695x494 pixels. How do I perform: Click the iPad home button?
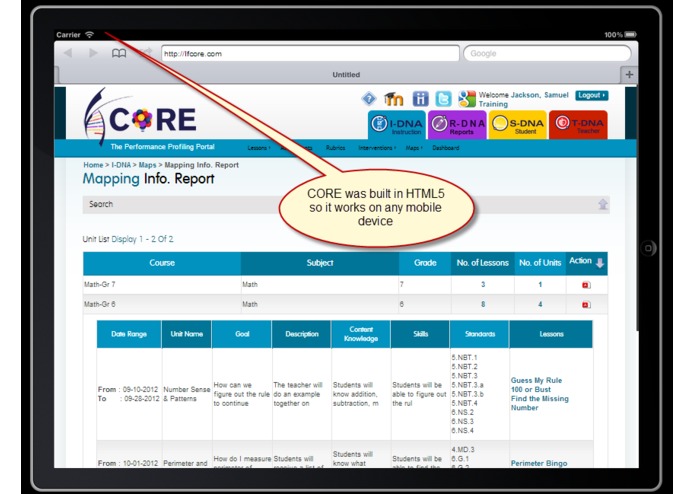click(648, 248)
